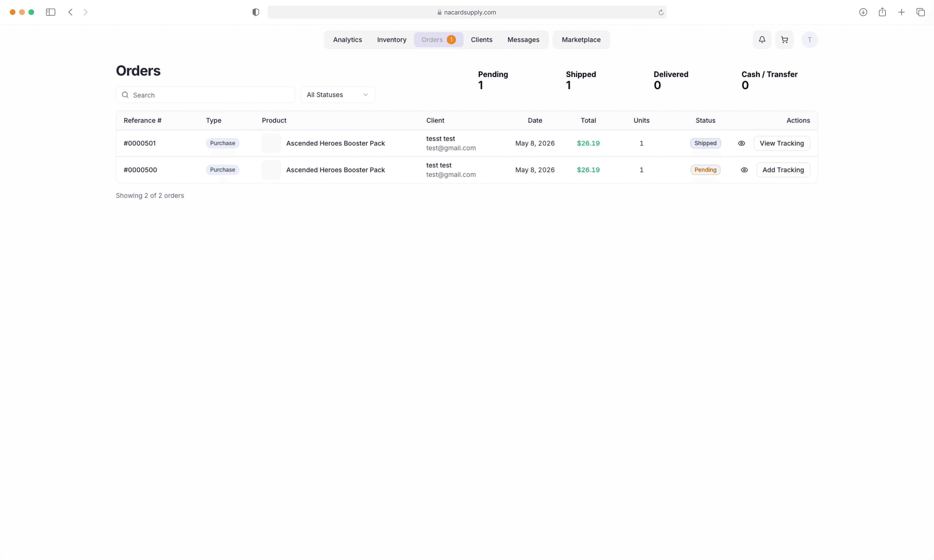The width and height of the screenshot is (934, 560).
Task: Click the product thumbnail for order #0000500
Action: (271, 170)
